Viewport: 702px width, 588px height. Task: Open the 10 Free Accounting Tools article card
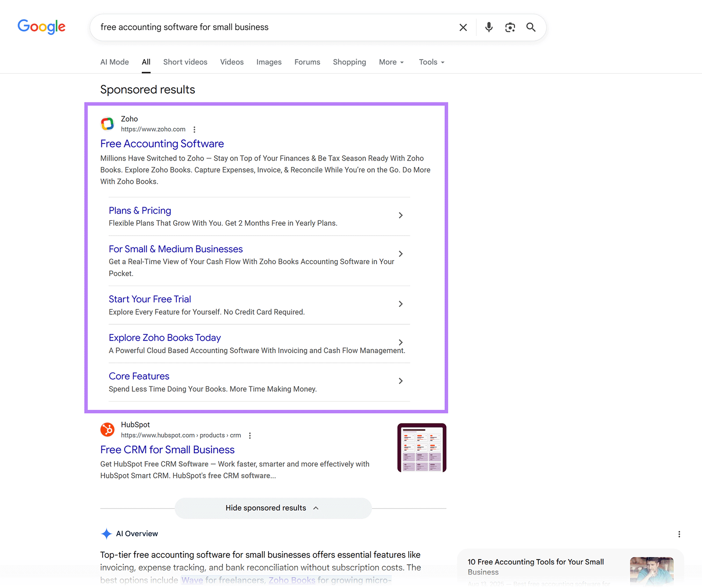(570, 568)
